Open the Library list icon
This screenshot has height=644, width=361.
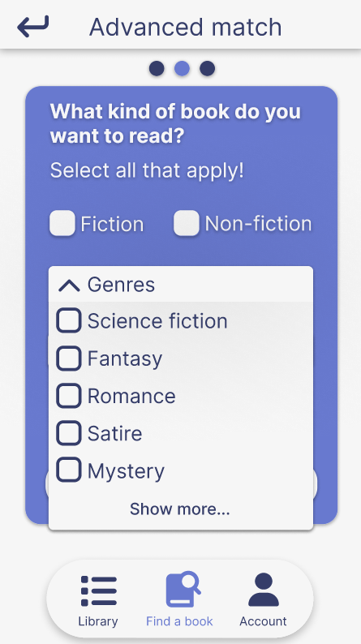tap(99, 591)
